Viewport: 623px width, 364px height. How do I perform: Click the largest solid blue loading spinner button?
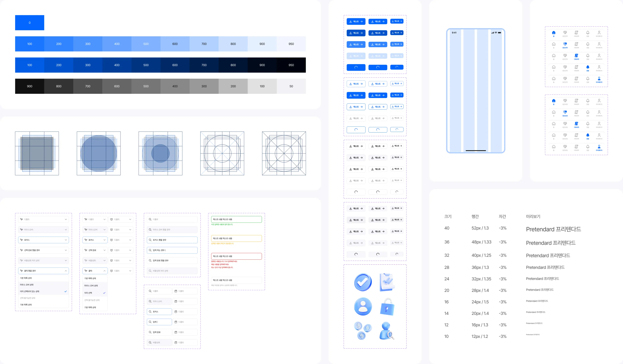click(x=356, y=67)
